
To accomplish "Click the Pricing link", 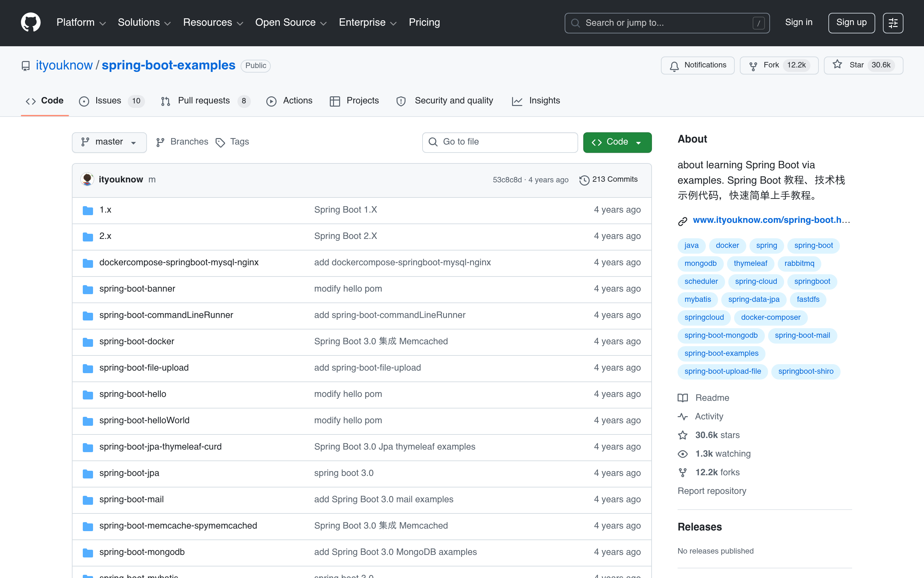I will [424, 22].
